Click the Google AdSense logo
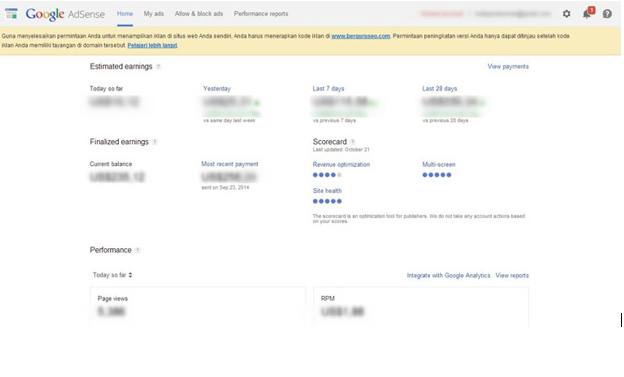The width and height of the screenshot is (624, 377). point(65,14)
